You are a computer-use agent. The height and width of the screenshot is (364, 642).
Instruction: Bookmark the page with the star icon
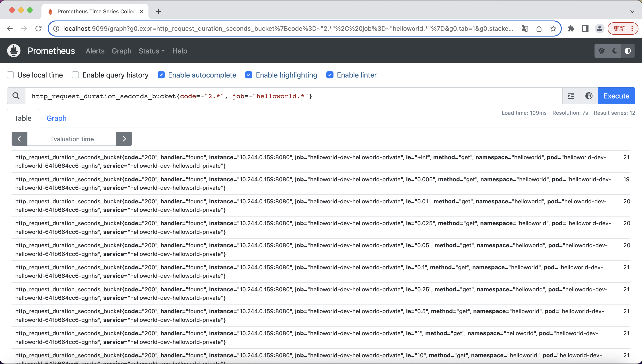point(553,29)
